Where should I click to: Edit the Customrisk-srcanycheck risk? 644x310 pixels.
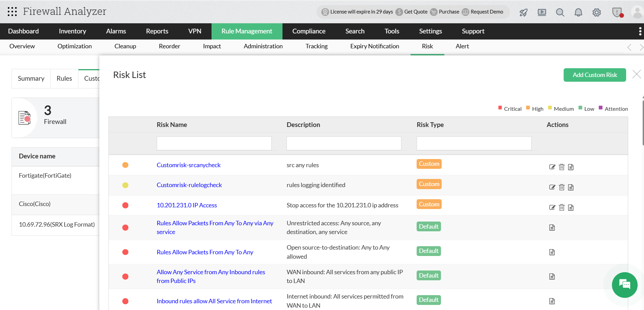click(552, 167)
